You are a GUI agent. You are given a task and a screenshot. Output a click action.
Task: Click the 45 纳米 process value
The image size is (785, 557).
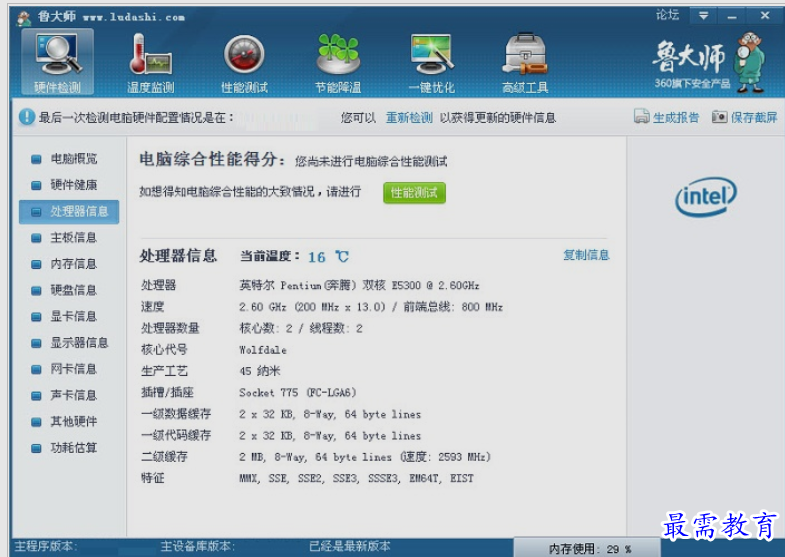(x=260, y=371)
